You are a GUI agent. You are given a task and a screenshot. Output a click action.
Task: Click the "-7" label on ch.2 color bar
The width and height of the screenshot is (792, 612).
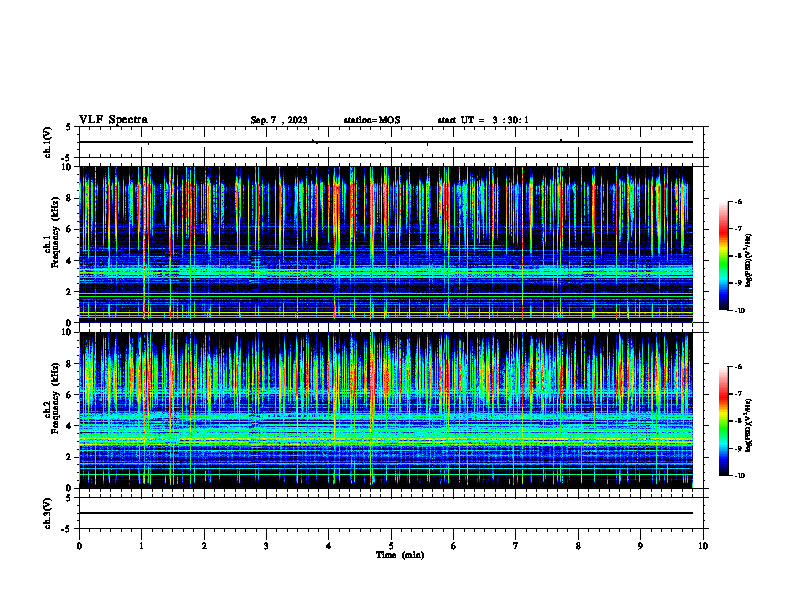738,393
